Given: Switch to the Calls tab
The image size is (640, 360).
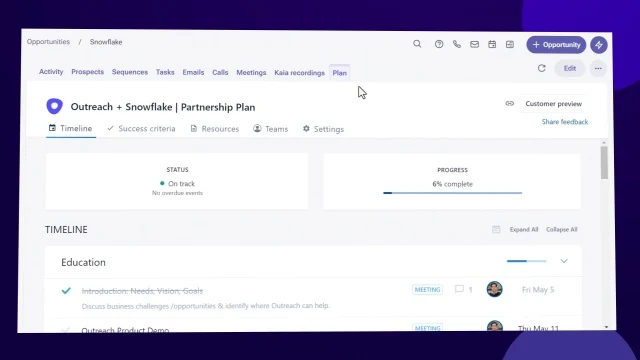Looking at the screenshot, I should point(220,72).
